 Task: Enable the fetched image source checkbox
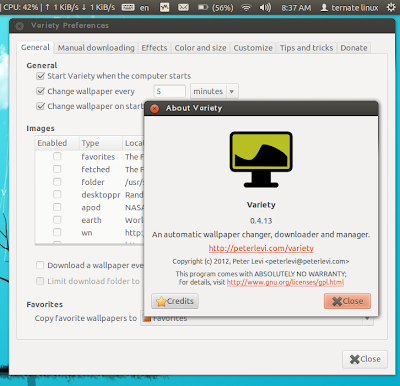57,169
